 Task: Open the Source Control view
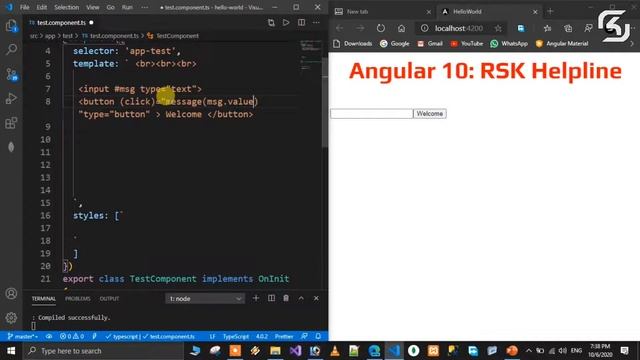(x=11, y=74)
